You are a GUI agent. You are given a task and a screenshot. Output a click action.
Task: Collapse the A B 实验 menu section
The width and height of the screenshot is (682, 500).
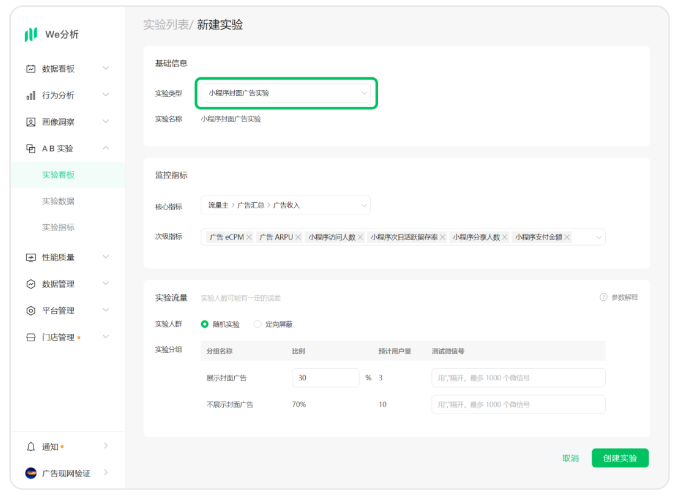pyautogui.click(x=106, y=148)
